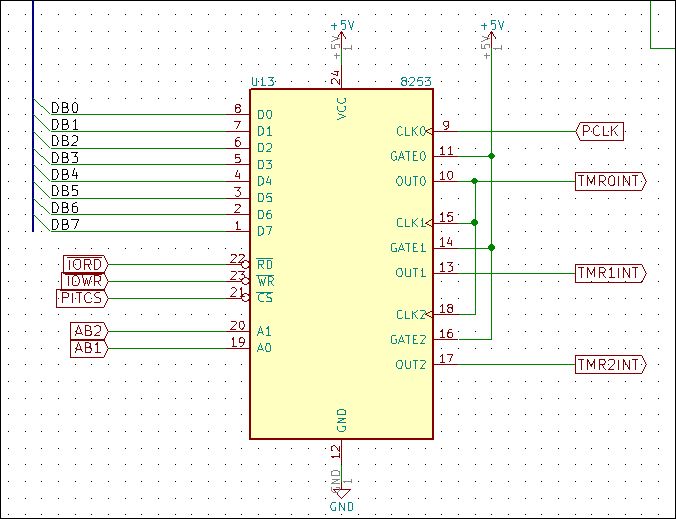
Task: Click the GND pin name inside chip
Action: click(x=341, y=420)
